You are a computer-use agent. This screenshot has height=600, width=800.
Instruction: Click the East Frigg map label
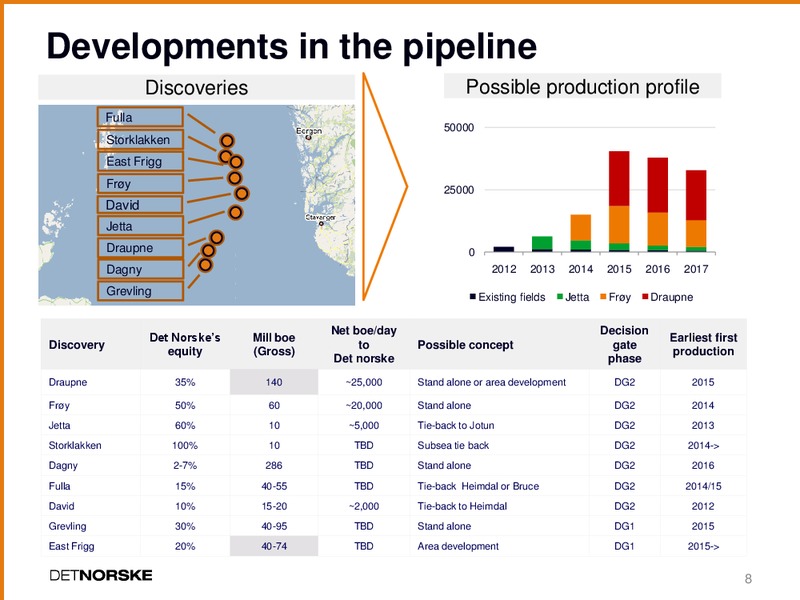tap(140, 161)
